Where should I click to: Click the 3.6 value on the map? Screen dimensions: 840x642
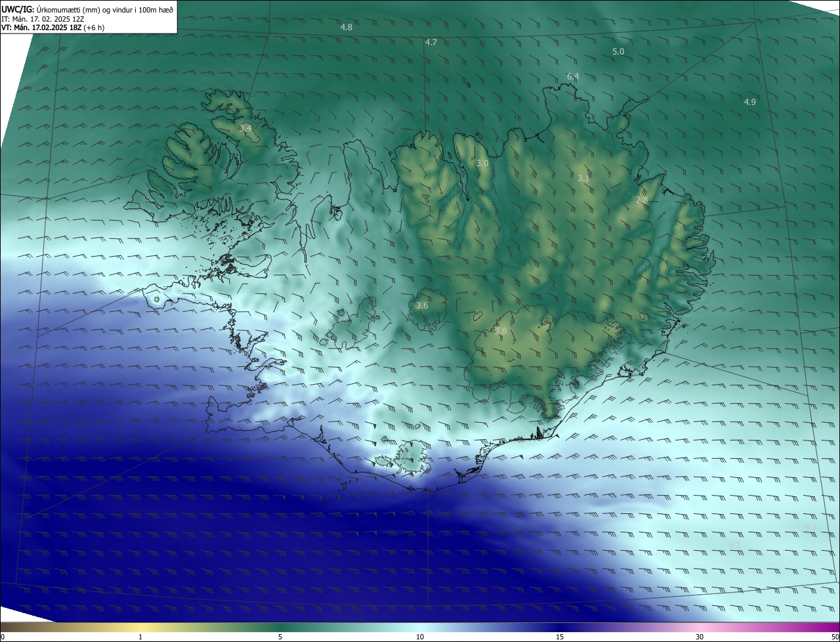pos(422,305)
